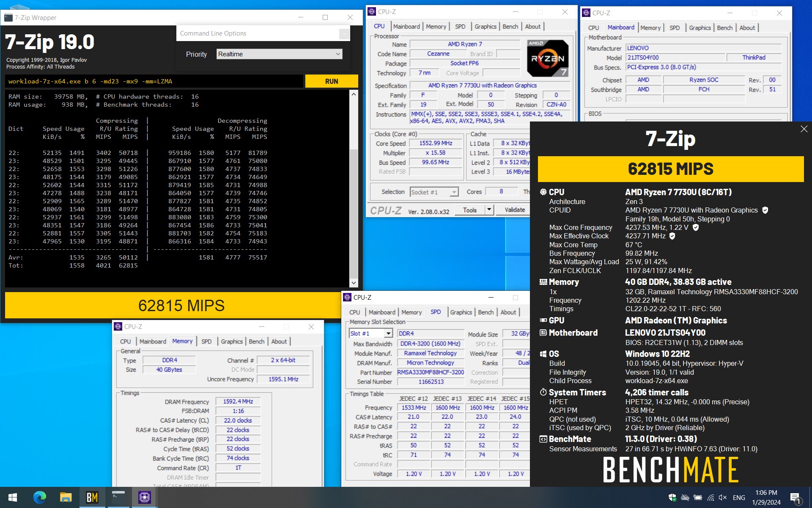Open the CPU-Z taskbar icon
The image size is (812, 508).
point(144,497)
